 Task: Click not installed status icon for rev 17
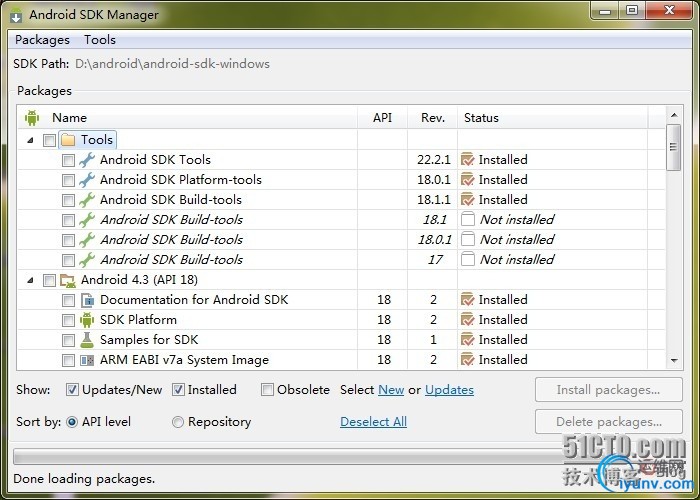467,259
